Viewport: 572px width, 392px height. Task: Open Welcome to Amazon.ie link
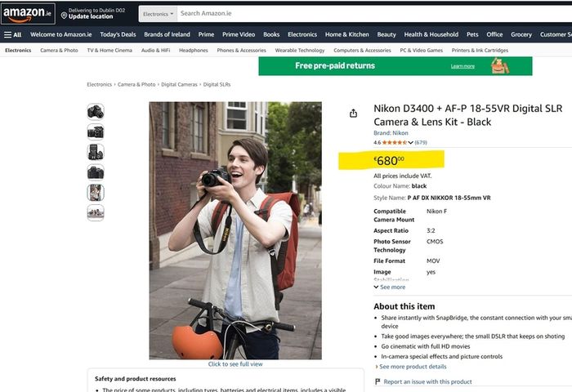(x=61, y=34)
